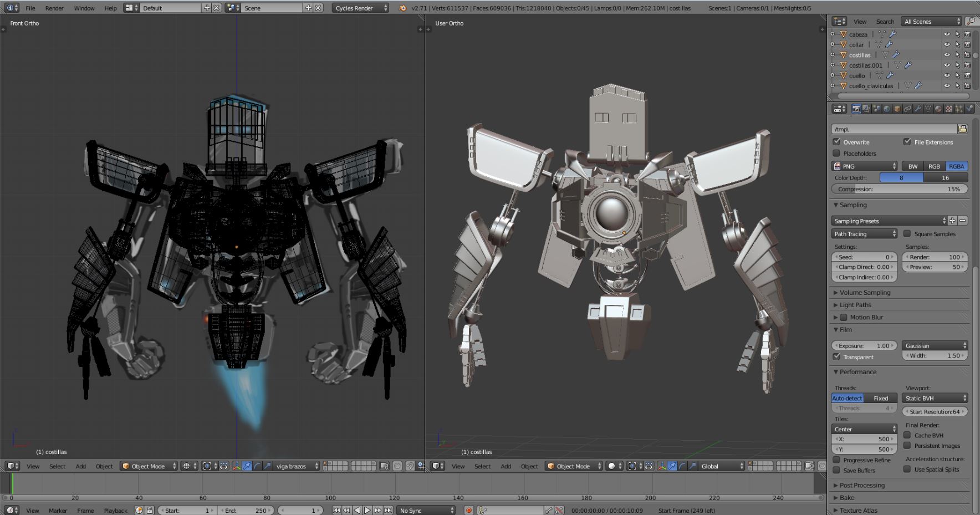Image resolution: width=980 pixels, height=515 pixels.
Task: Adjust the PNG Compression slider
Action: (x=899, y=189)
